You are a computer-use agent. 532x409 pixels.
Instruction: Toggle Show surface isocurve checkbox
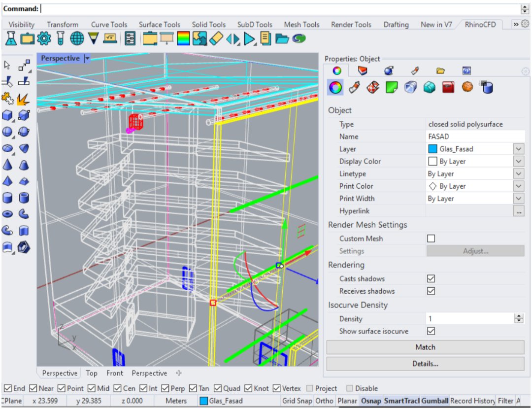431,331
